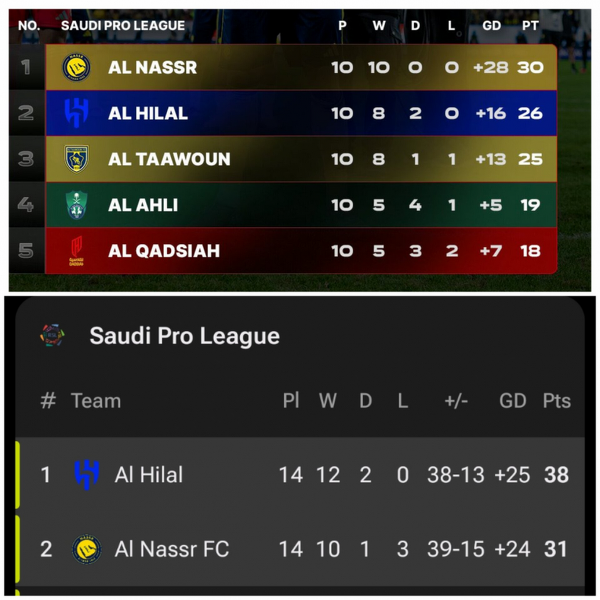Select AL AHLI name in top table
600x600 pixels.
(x=143, y=204)
